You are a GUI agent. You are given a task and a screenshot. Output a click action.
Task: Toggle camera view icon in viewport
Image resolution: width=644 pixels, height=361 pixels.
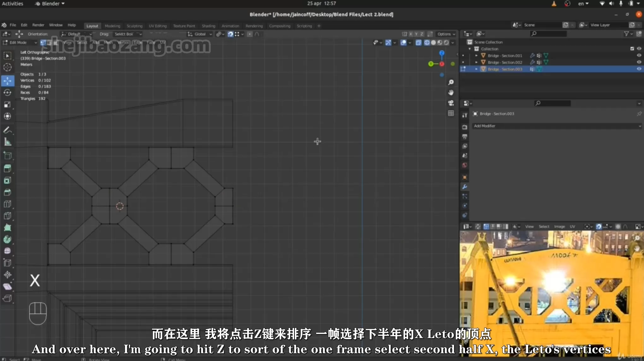pos(451,103)
